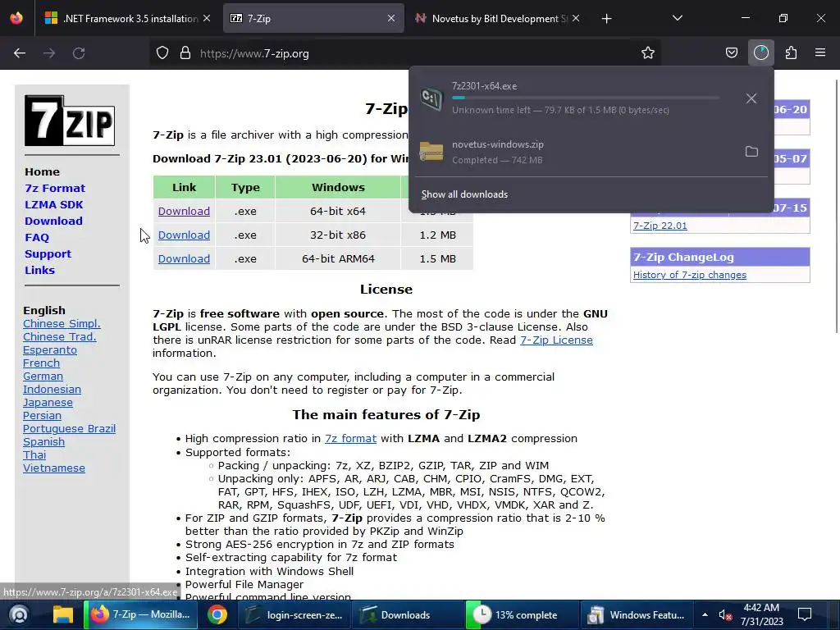Switch language to Chinese Simpl.

click(x=62, y=323)
